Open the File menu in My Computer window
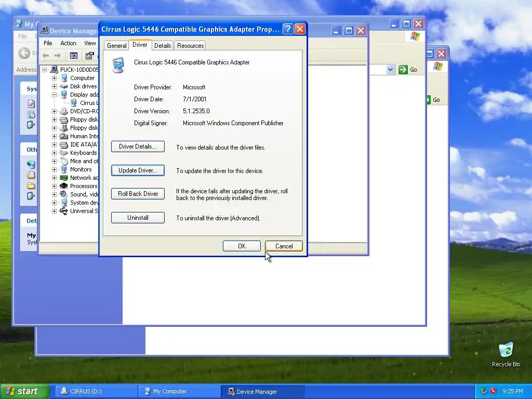Screen dimensions: 532x399 [22, 36]
